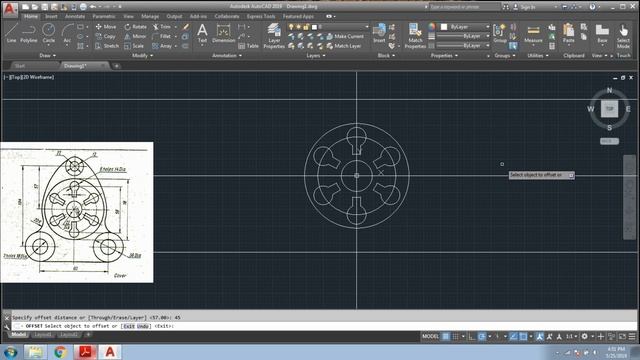Click TOP face of the ViewCube
This screenshot has width=640, height=360.
[609, 109]
